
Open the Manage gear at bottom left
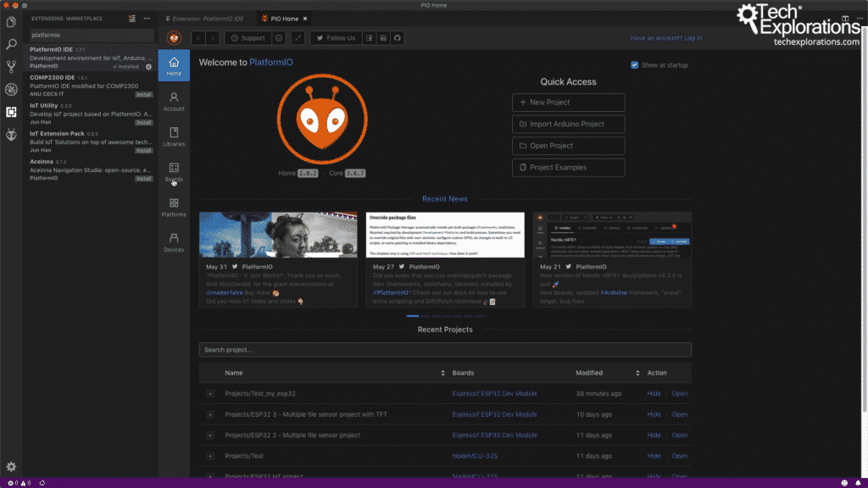[11, 467]
